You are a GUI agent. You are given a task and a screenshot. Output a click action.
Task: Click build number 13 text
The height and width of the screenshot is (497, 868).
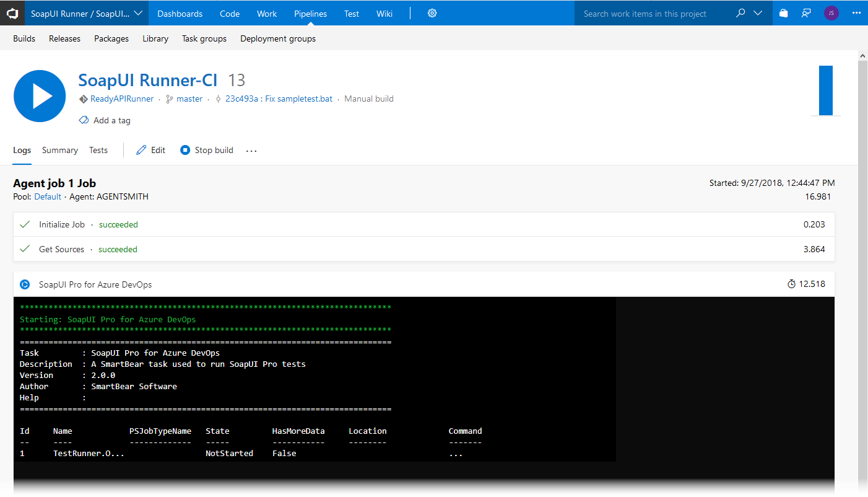237,80
